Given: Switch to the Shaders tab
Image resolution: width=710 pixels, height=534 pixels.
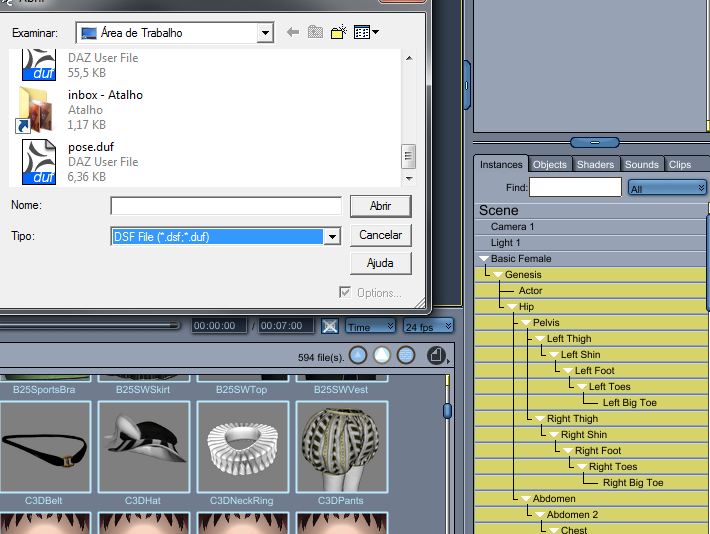Looking at the screenshot, I should [595, 164].
